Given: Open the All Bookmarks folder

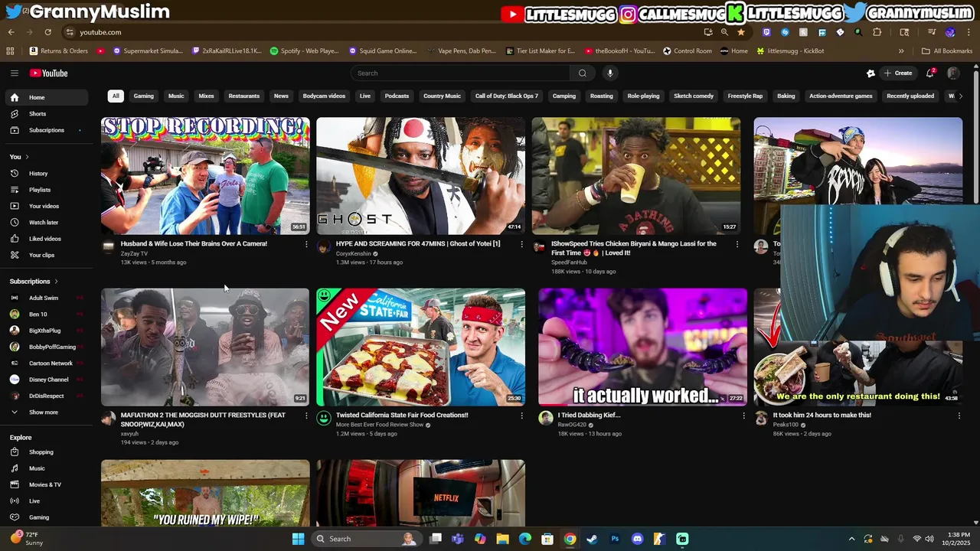Looking at the screenshot, I should 948,51.
